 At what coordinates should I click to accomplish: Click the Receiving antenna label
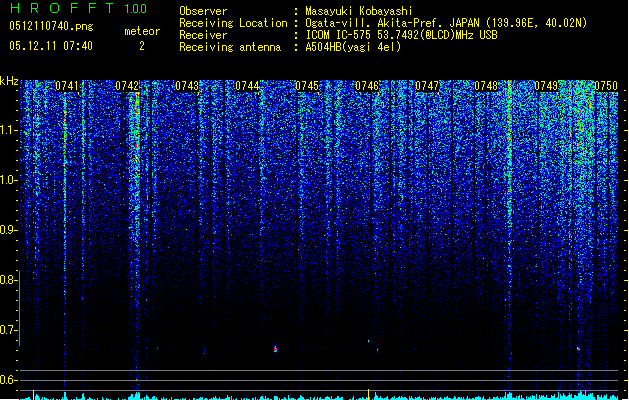(230, 47)
